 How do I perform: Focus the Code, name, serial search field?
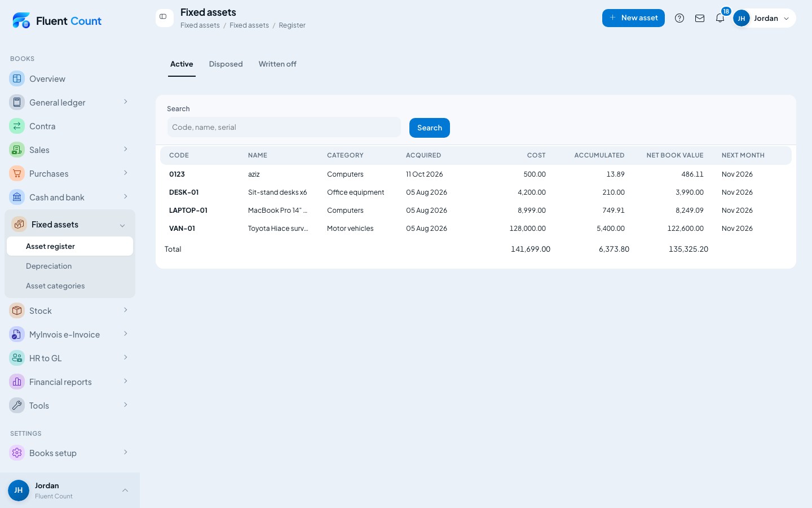click(284, 127)
